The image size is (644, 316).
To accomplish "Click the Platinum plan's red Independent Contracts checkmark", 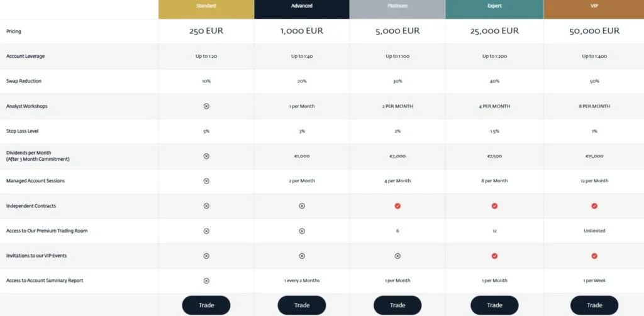I will 397,205.
